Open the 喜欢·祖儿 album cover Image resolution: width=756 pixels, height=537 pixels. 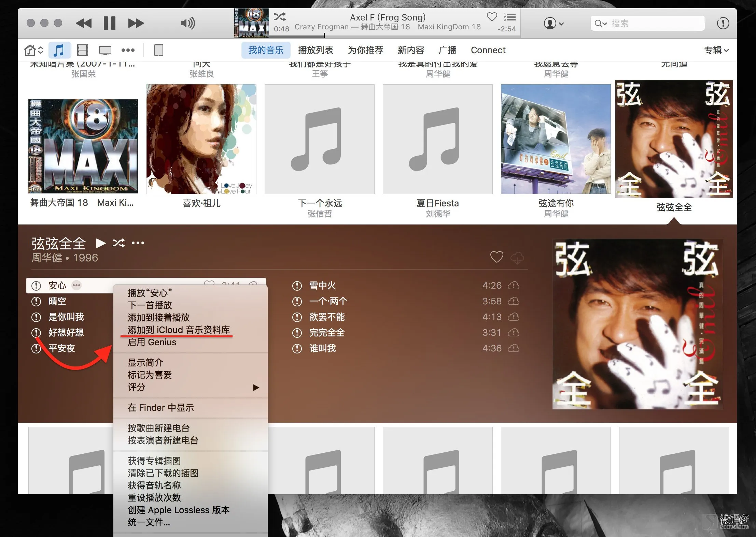pos(201,139)
